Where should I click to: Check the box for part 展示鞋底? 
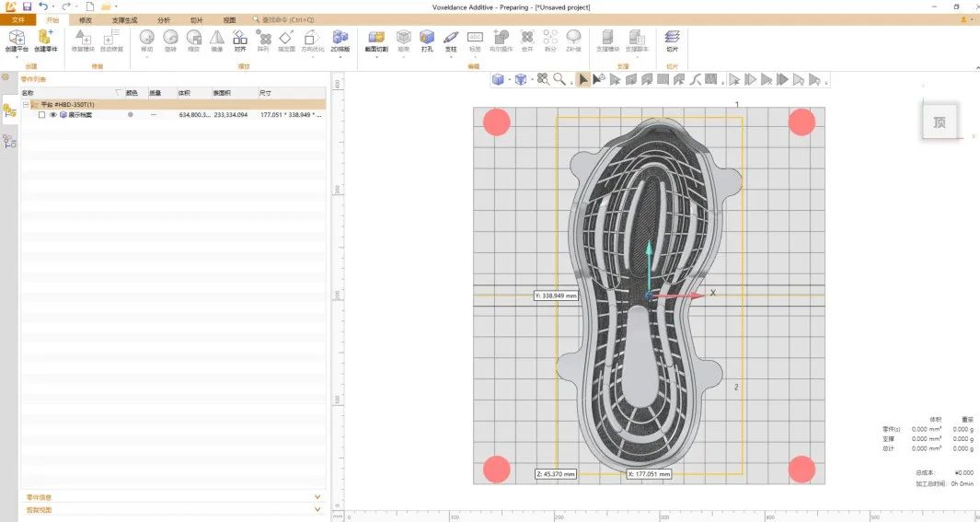pyautogui.click(x=42, y=115)
